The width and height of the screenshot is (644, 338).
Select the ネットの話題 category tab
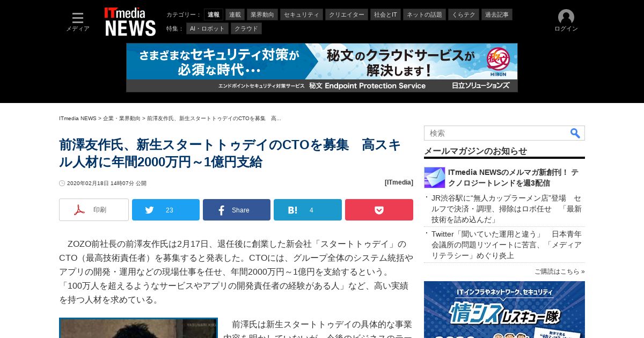coord(425,14)
